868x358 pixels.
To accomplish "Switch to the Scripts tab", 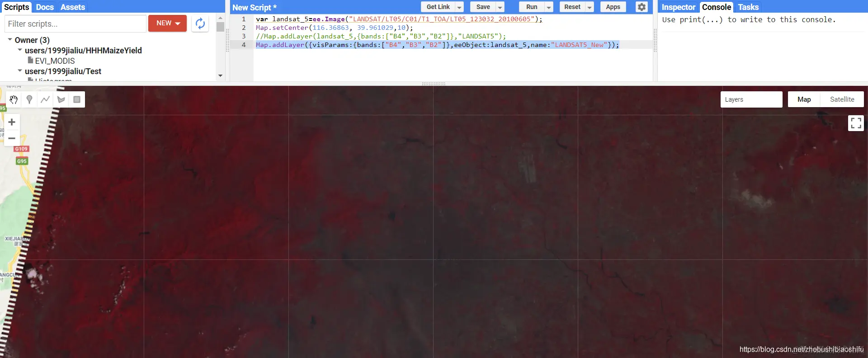I will (17, 7).
